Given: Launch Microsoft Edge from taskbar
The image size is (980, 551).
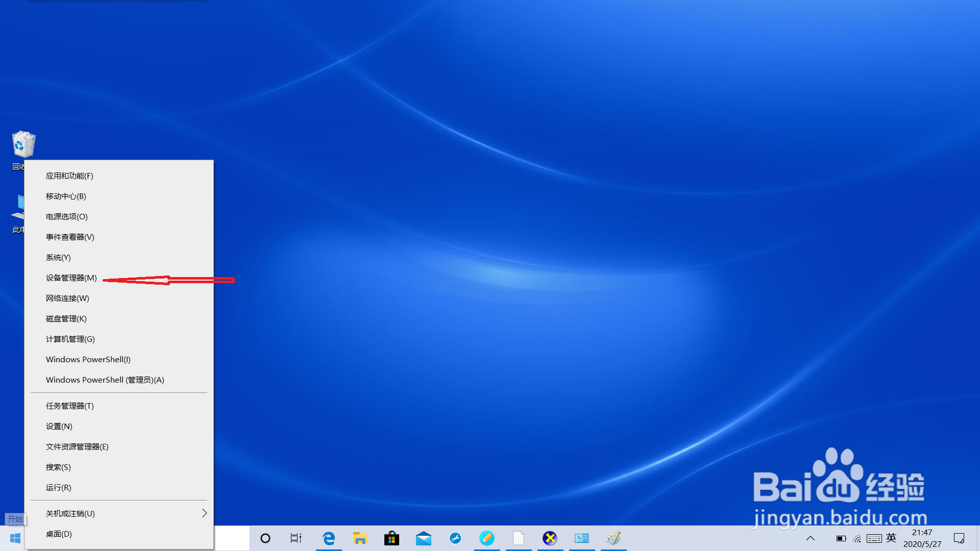Looking at the screenshot, I should coord(329,538).
